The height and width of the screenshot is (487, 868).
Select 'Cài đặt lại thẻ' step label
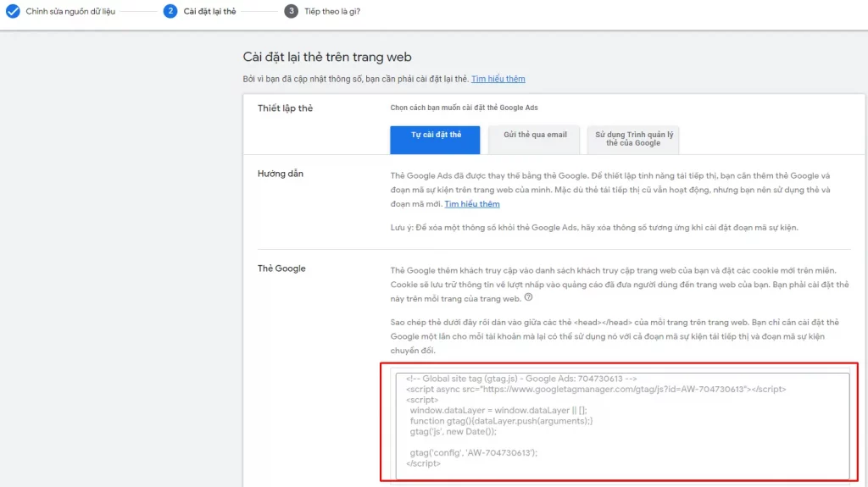(x=210, y=11)
